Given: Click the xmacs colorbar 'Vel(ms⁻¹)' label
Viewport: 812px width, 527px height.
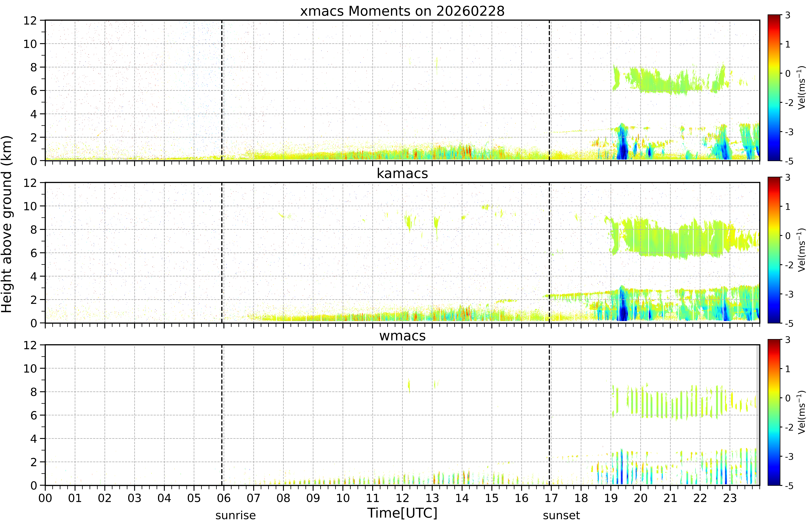Looking at the screenshot, I should tap(801, 88).
